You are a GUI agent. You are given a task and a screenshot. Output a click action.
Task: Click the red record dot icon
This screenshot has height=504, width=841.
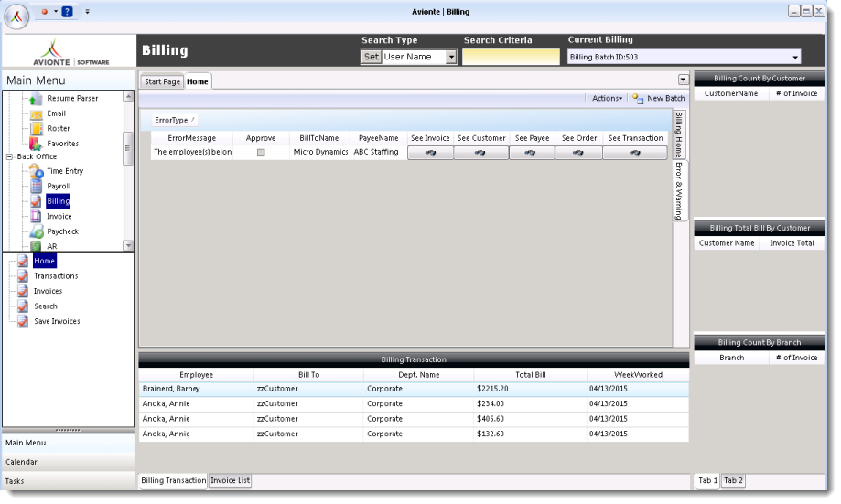(x=45, y=11)
